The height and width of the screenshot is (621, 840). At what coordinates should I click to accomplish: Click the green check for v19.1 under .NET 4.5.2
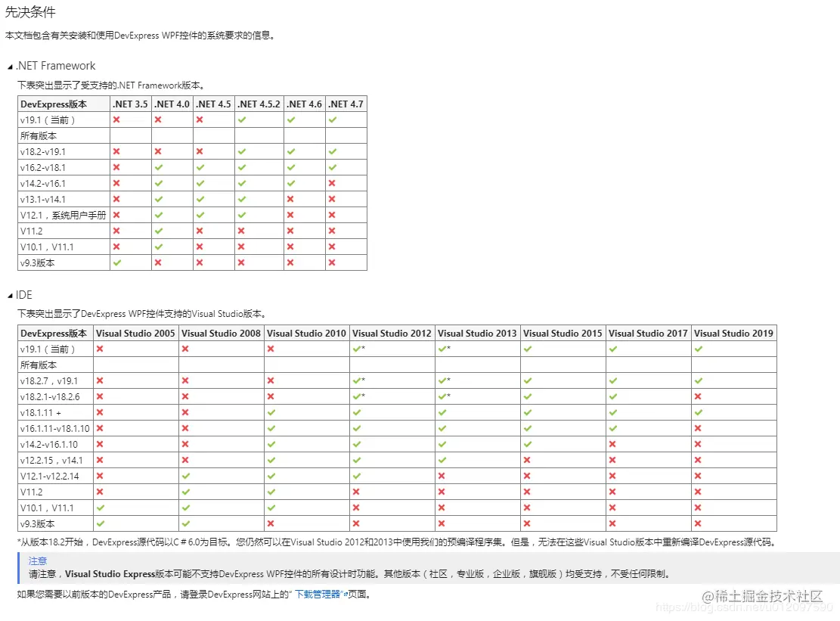242,120
